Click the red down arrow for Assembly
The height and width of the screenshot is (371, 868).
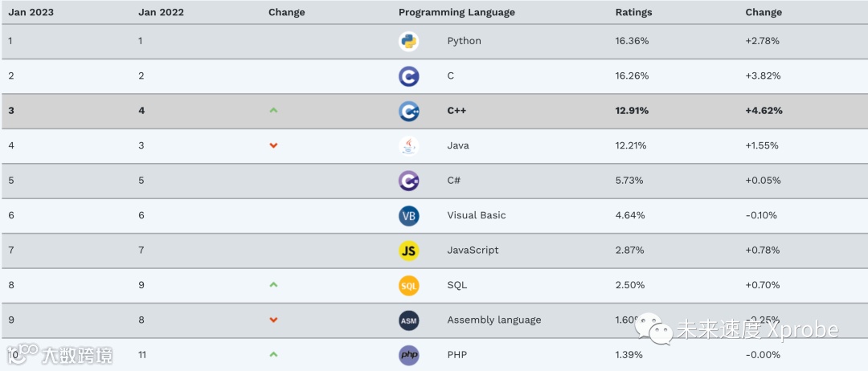pos(273,320)
